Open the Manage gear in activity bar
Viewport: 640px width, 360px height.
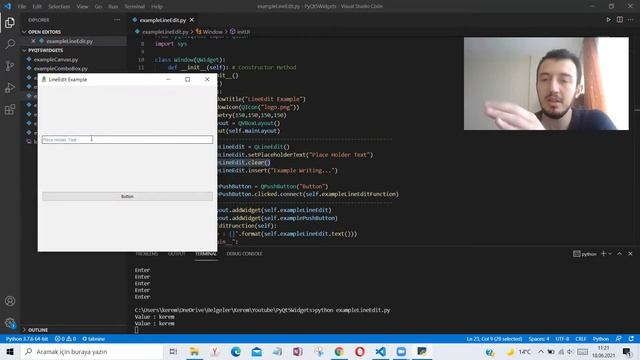pos(10,323)
